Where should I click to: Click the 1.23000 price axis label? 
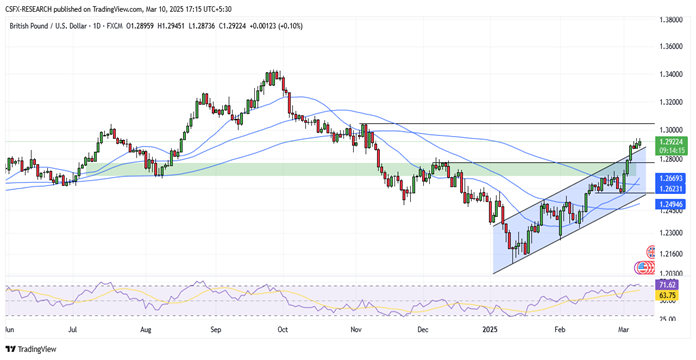[672, 233]
